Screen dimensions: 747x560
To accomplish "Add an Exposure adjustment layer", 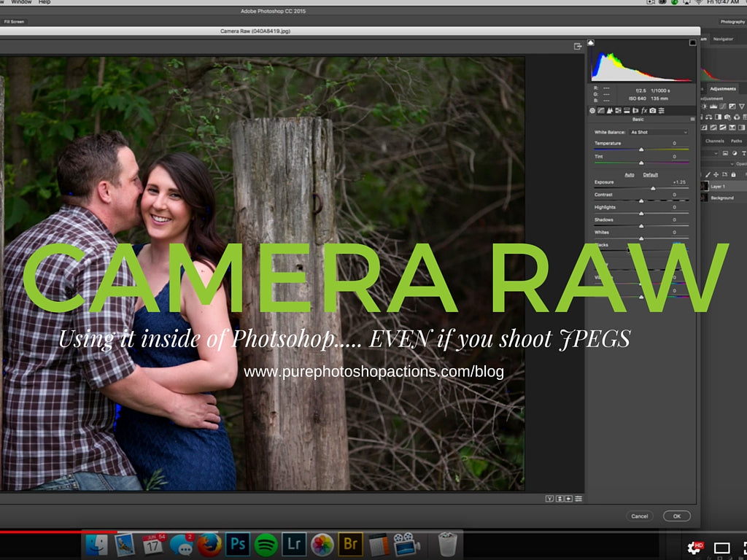I will pos(732,106).
